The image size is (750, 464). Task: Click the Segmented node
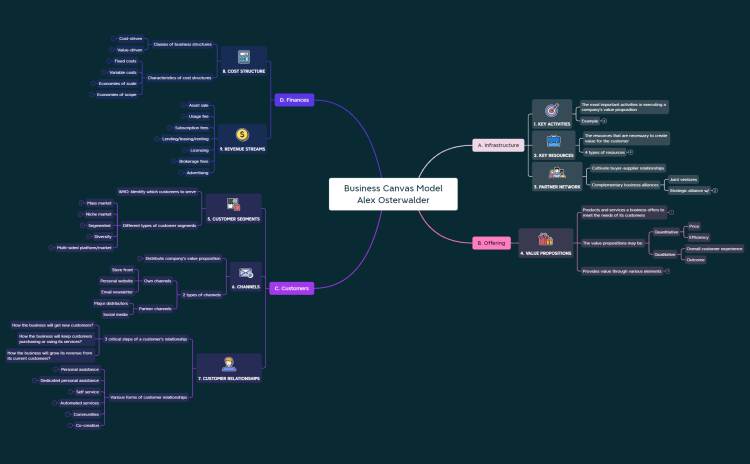(99, 226)
